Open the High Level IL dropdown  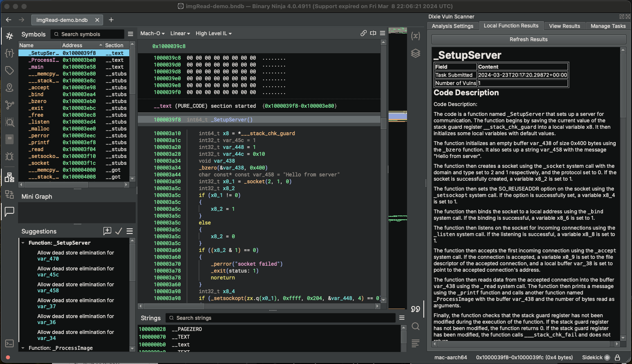coord(213,33)
